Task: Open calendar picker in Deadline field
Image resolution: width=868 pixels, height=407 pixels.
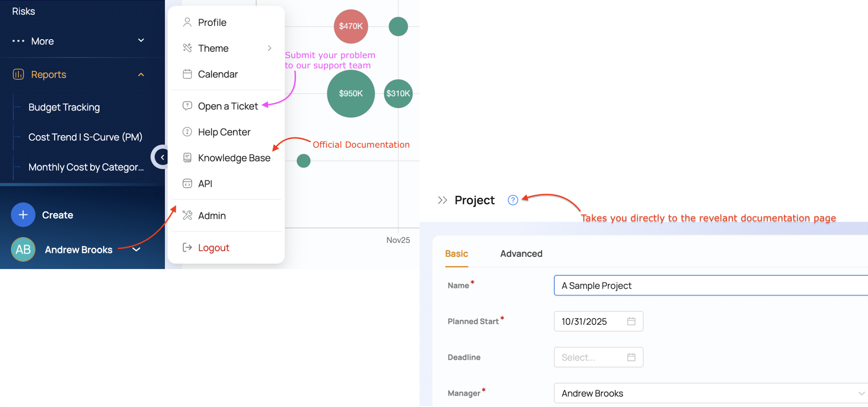Action: pyautogui.click(x=631, y=358)
